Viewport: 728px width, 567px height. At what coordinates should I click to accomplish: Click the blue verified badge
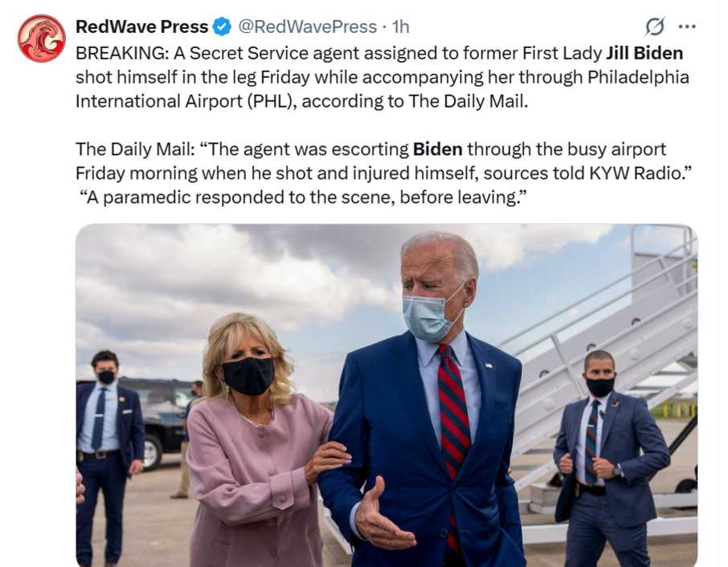click(x=222, y=27)
